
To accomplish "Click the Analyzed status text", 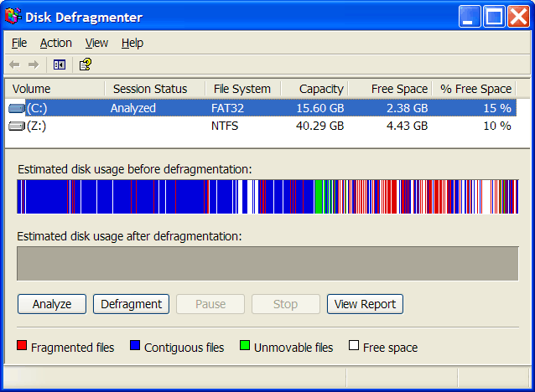I will [x=133, y=108].
